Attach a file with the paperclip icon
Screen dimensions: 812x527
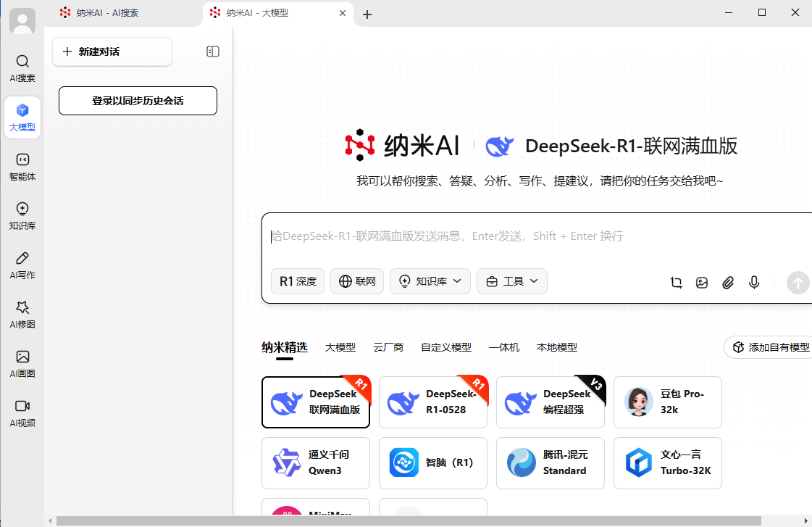pos(728,283)
